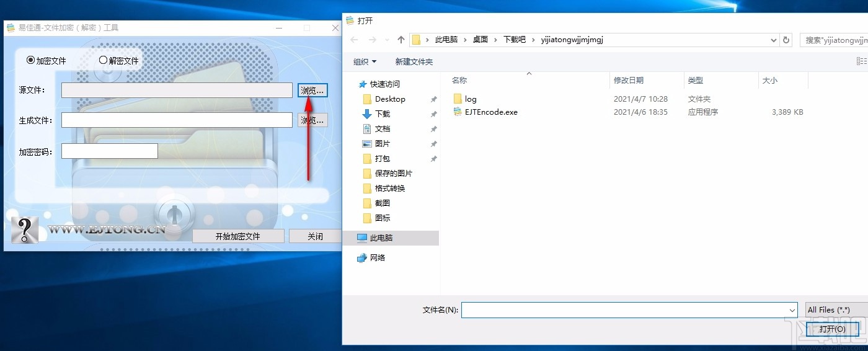Image resolution: width=868 pixels, height=351 pixels.
Task: Select 文档 in quick access
Action: (383, 128)
